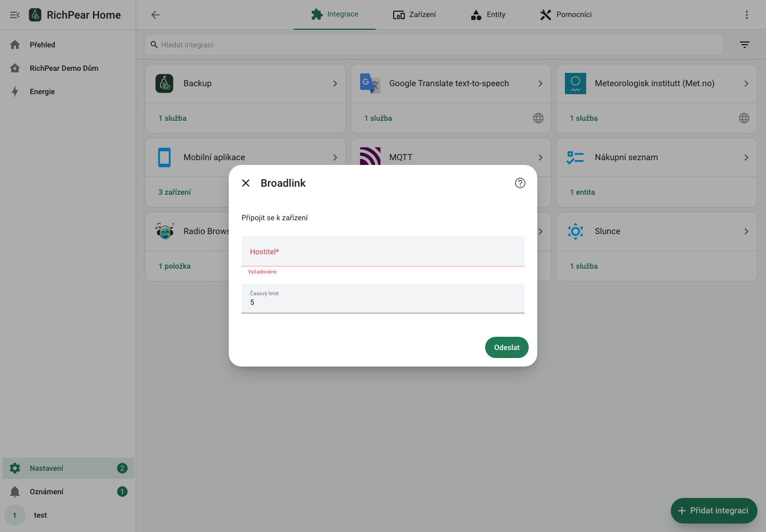This screenshot has width=766, height=532.
Task: Collapse the sidebar with the menu icon
Action: point(15,15)
